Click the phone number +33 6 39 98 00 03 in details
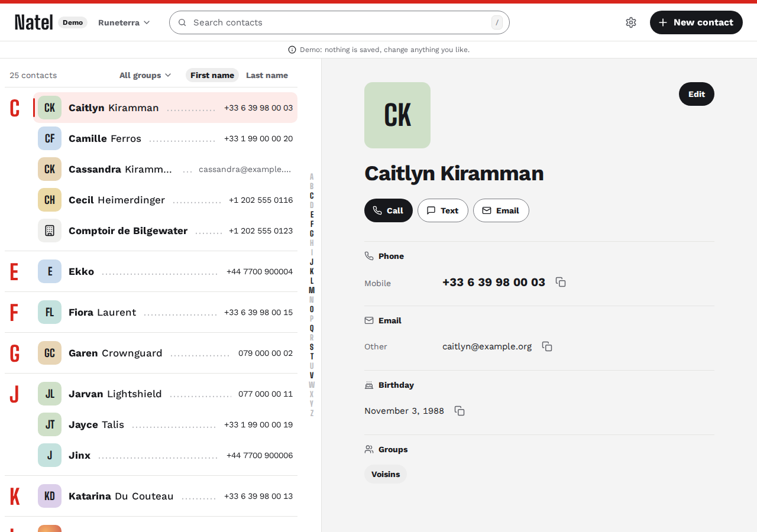The height and width of the screenshot is (532, 757). [494, 283]
